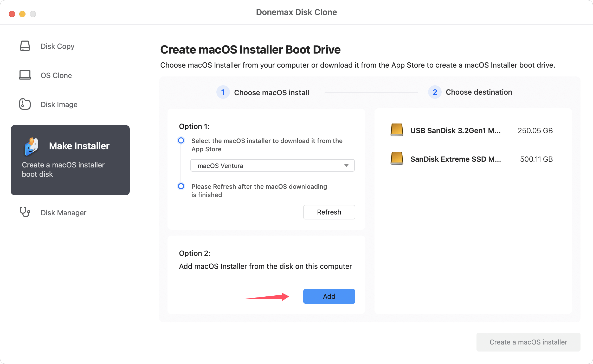Choose a different installer from the dropdown

tap(272, 165)
